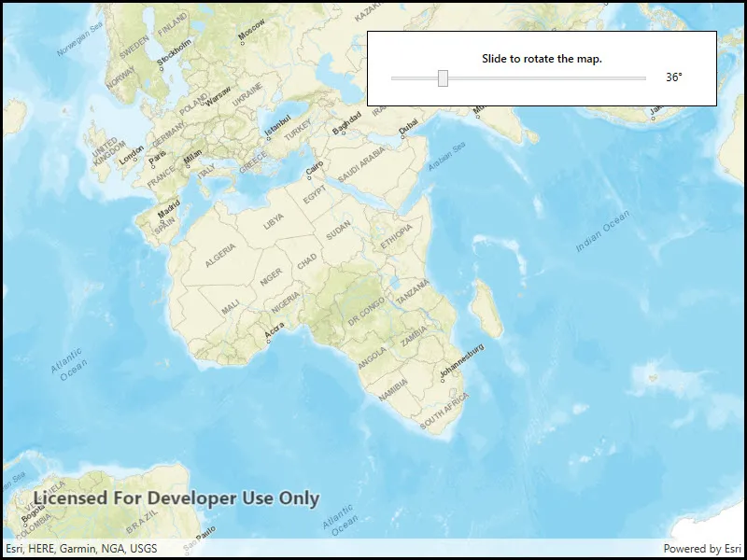This screenshot has width=747, height=560.
Task: Click the SUDAN country label
Action: [x=338, y=230]
